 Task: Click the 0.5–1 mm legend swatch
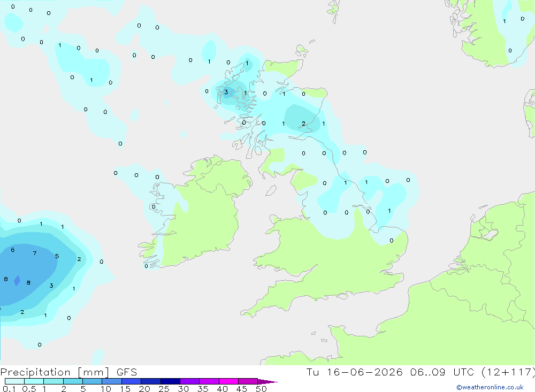(34, 381)
